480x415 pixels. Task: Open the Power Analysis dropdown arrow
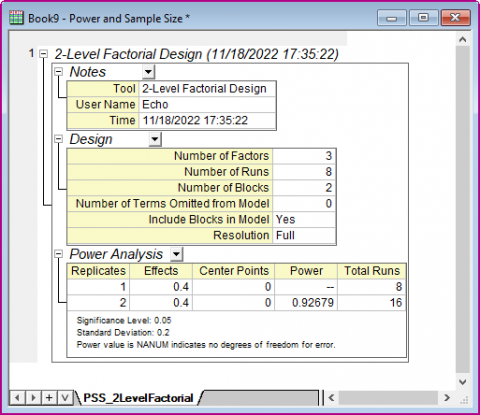[176, 254]
